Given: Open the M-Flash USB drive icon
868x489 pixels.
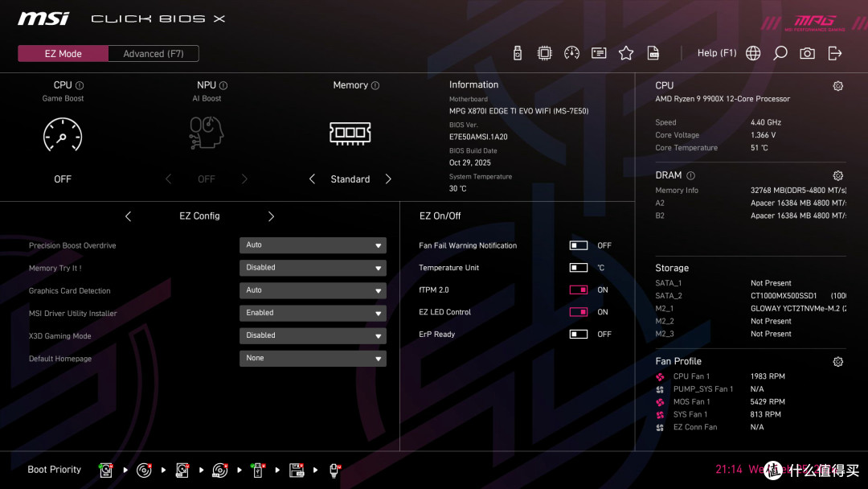Looking at the screenshot, I should coord(518,53).
